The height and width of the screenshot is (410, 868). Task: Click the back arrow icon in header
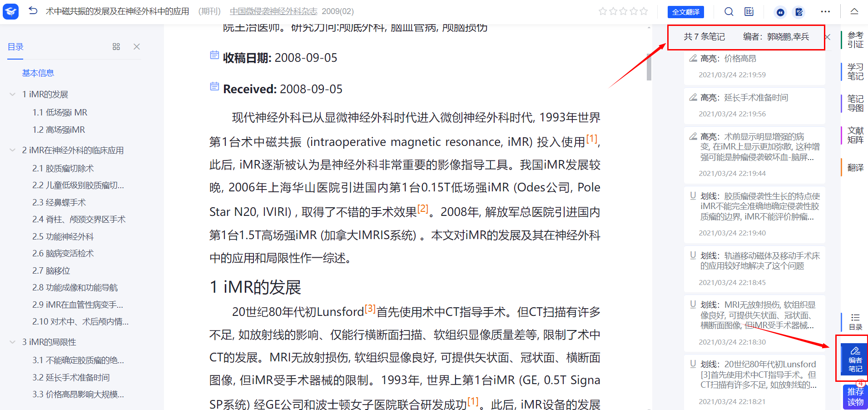pyautogui.click(x=33, y=11)
